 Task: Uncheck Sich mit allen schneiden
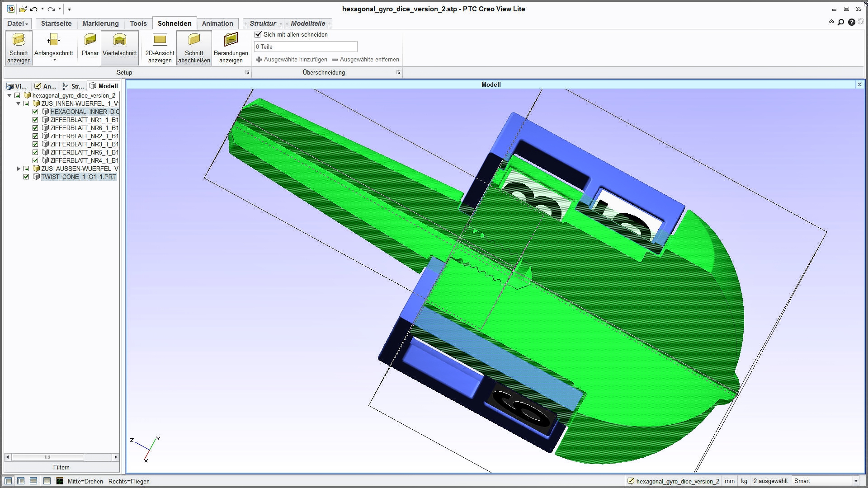click(258, 34)
